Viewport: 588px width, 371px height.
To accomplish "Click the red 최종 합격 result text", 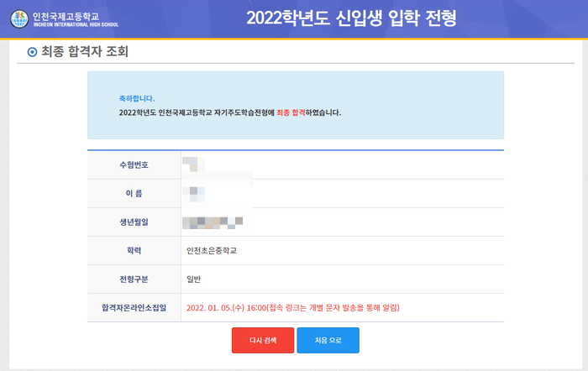I will tap(291, 112).
